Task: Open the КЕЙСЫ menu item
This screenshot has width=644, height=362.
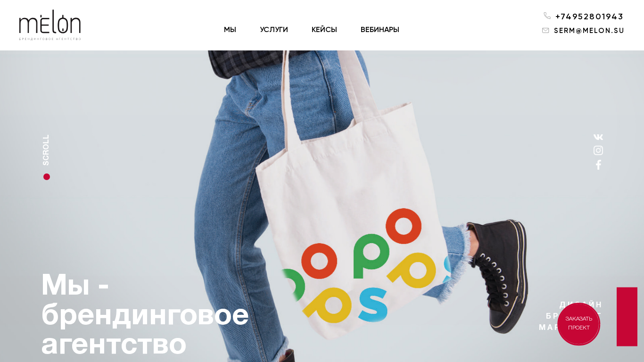Action: pos(324,30)
